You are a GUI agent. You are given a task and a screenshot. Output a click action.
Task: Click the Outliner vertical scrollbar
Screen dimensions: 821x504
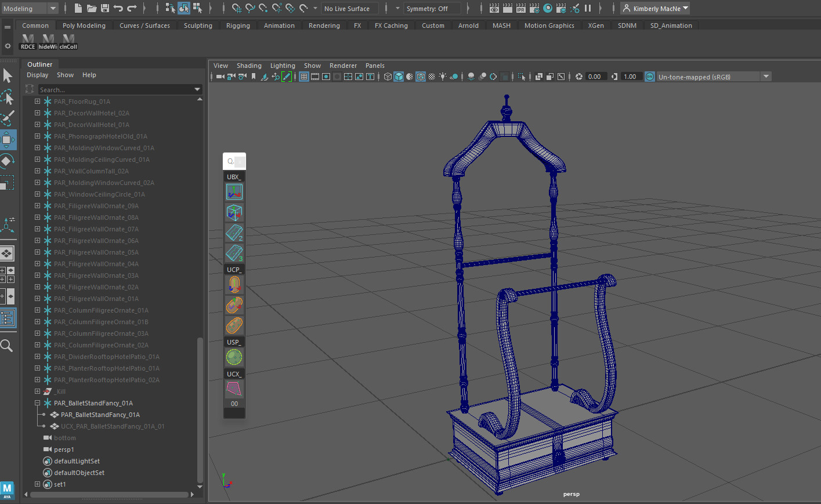click(x=200, y=409)
